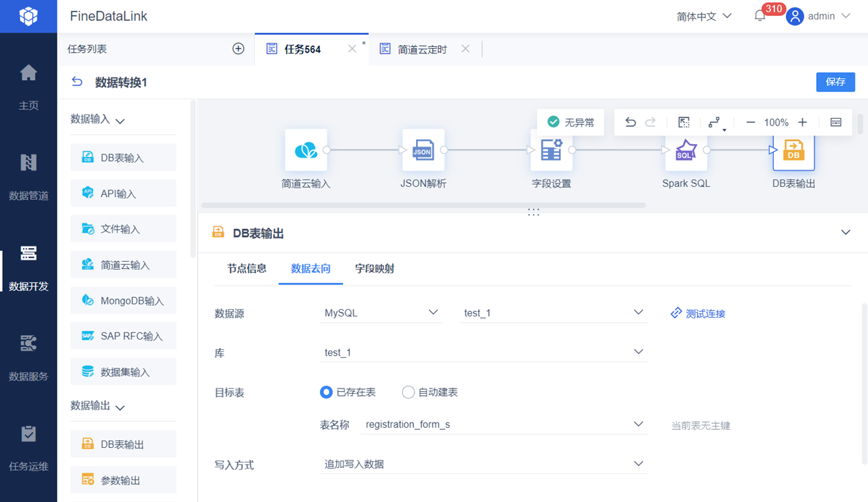The width and height of the screenshot is (868, 502).
Task: Select the 已存在表 radio option
Action: click(x=326, y=392)
